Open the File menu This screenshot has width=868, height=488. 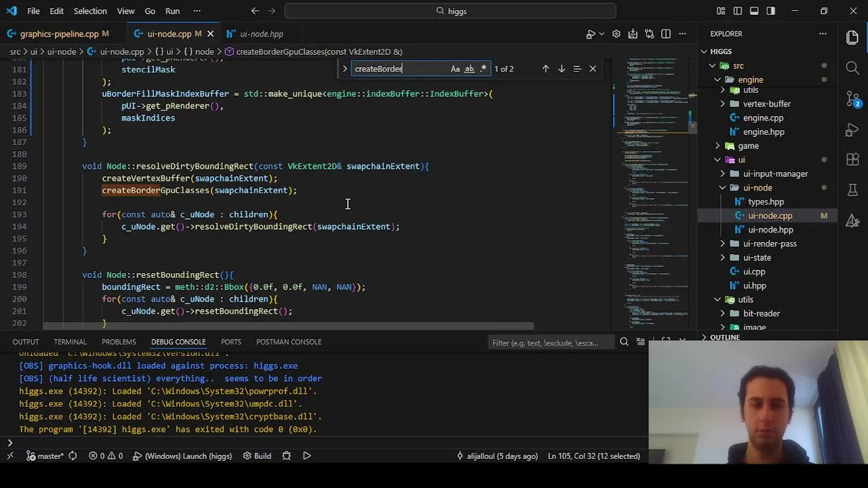33,11
